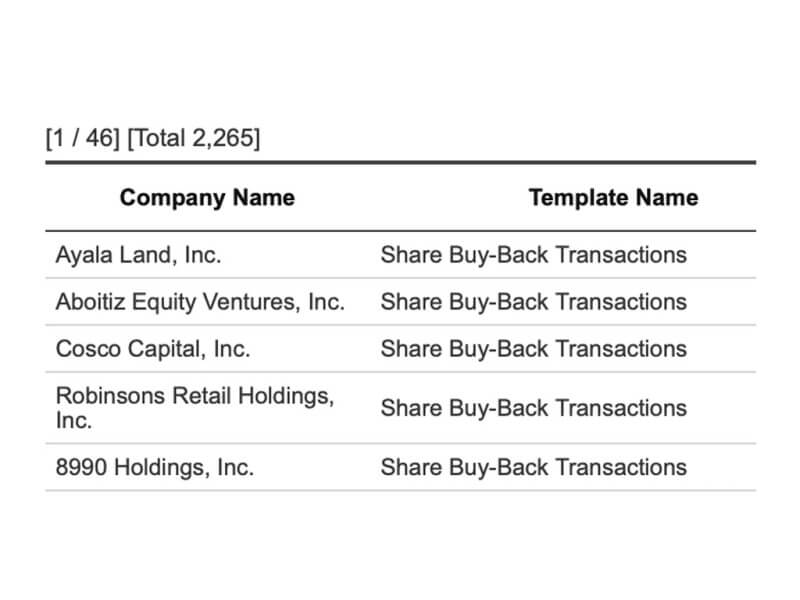800x600 pixels.
Task: Open Ayala Land's Share Buy-Back Transactions template
Action: click(533, 255)
